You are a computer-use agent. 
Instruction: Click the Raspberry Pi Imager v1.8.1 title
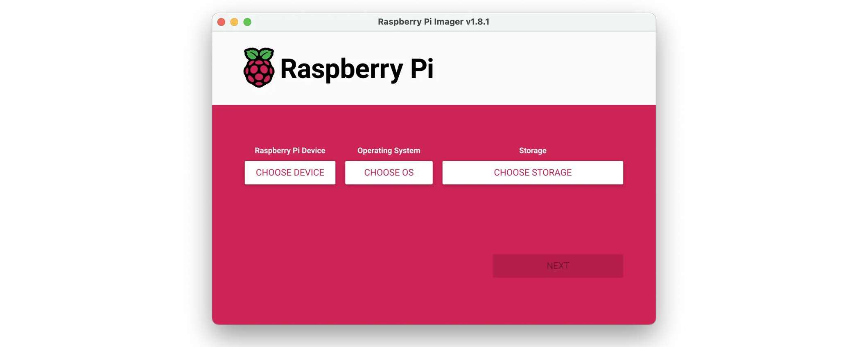[x=434, y=22]
